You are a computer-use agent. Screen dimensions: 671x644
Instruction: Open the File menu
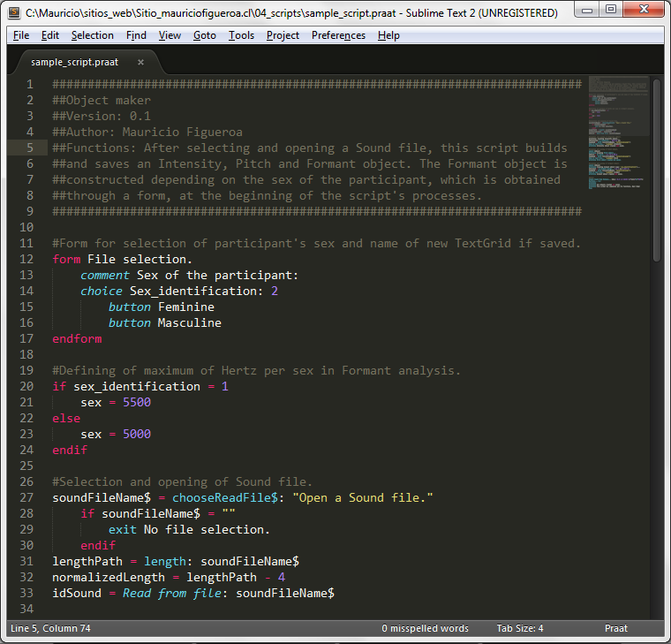[21, 35]
